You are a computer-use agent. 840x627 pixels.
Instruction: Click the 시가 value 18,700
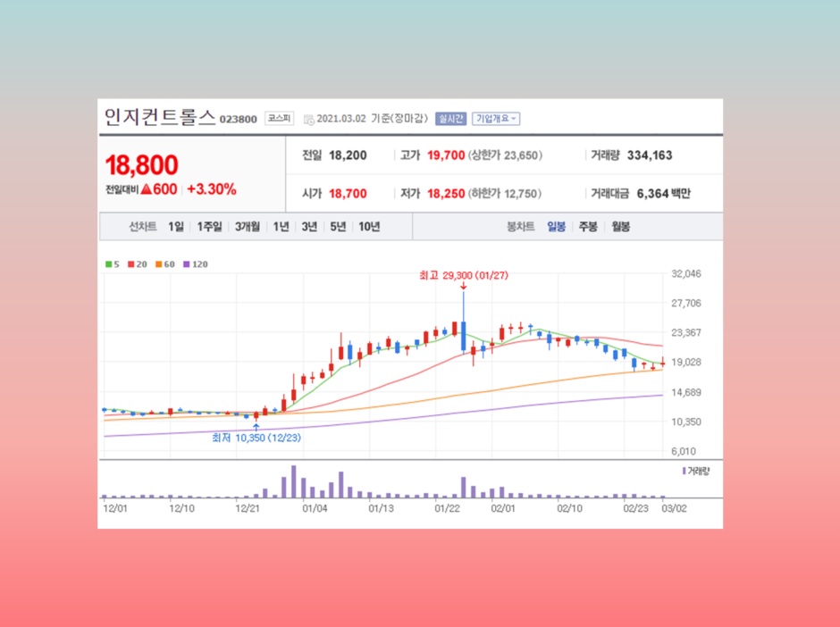(348, 193)
